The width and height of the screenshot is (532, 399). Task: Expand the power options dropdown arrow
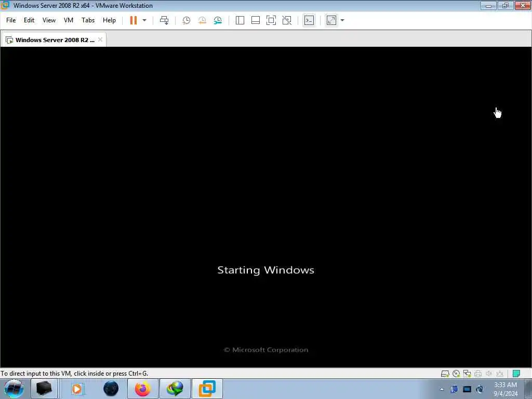point(144,20)
